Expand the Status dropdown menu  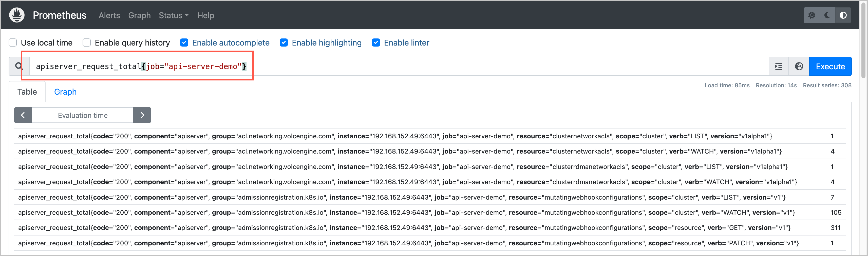click(174, 15)
